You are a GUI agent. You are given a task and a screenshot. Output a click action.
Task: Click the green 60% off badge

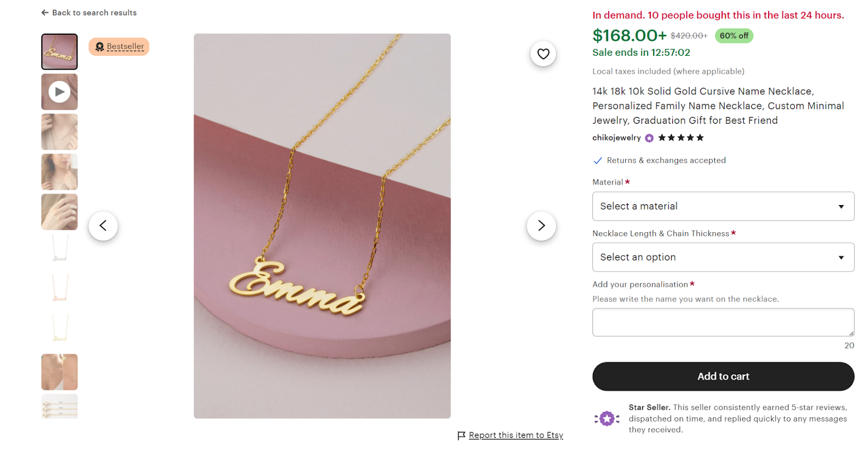(x=733, y=35)
